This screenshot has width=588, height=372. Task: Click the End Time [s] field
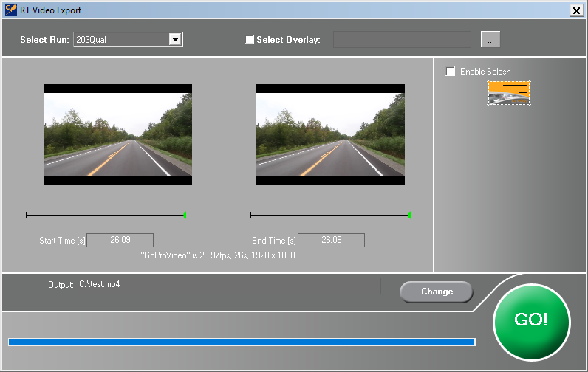click(332, 240)
